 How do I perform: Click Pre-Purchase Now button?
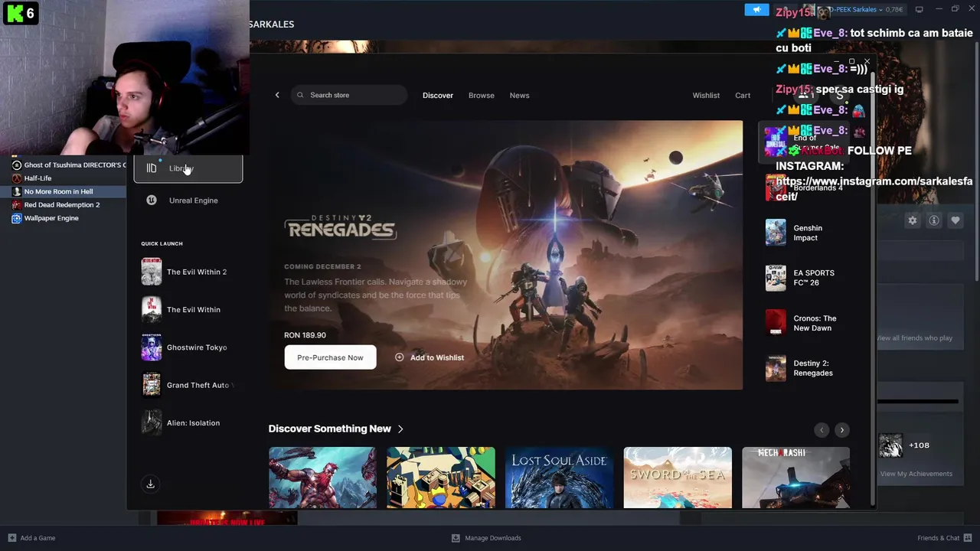(x=330, y=357)
